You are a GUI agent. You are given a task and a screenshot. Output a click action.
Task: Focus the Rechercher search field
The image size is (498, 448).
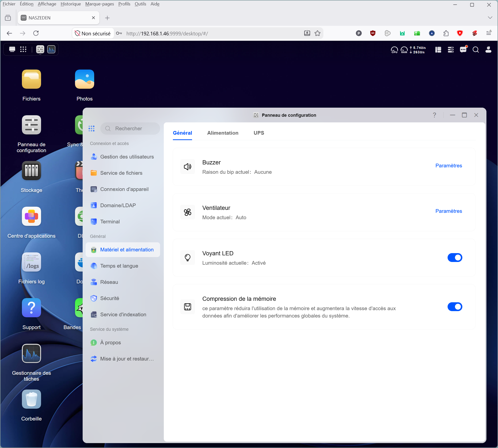pyautogui.click(x=130, y=129)
